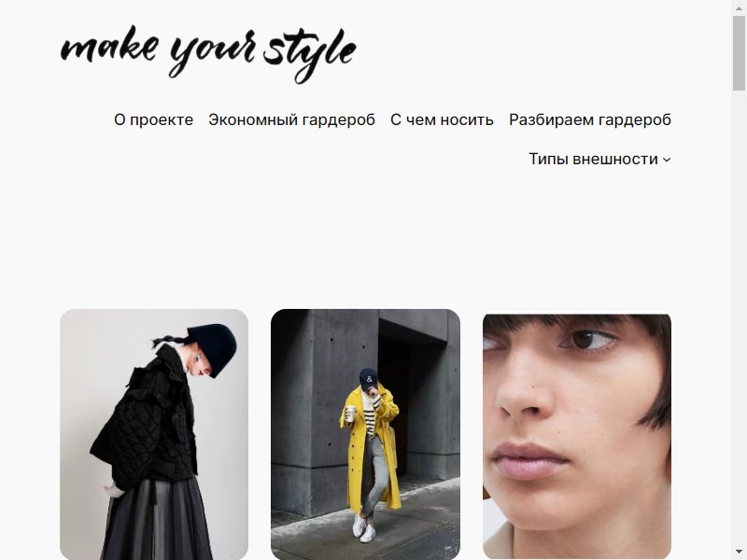Expand the Типы внешности chevron arrow
Image resolution: width=747 pixels, height=560 pixels.
click(667, 160)
